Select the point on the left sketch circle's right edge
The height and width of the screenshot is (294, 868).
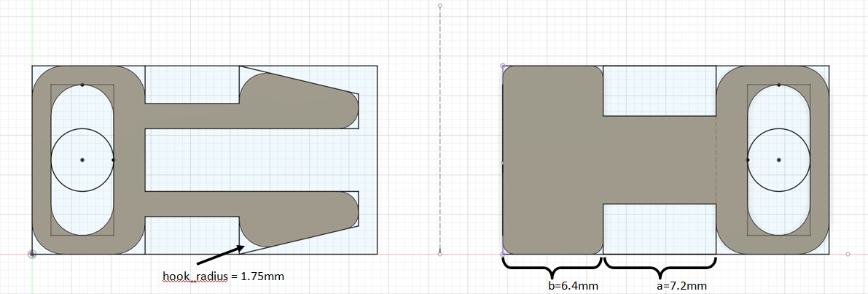click(114, 160)
